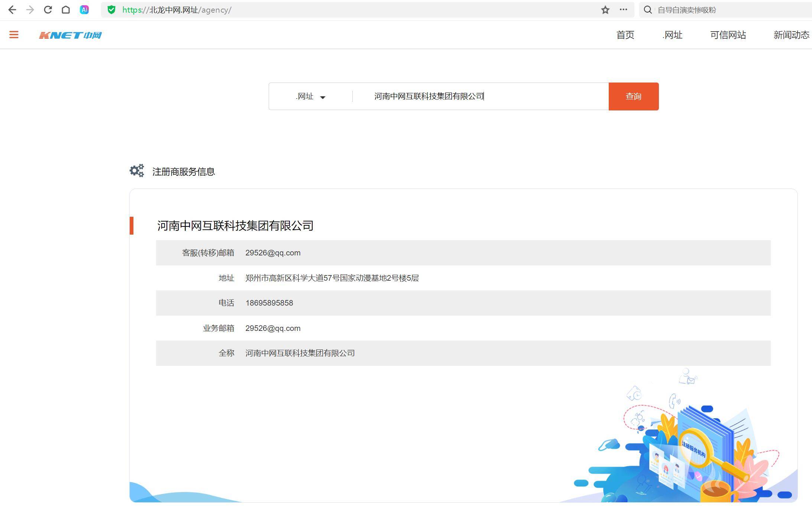Screen dimensions: 812x506
Task: Click the 客服(转移)邮箱 label
Action: click(208, 253)
